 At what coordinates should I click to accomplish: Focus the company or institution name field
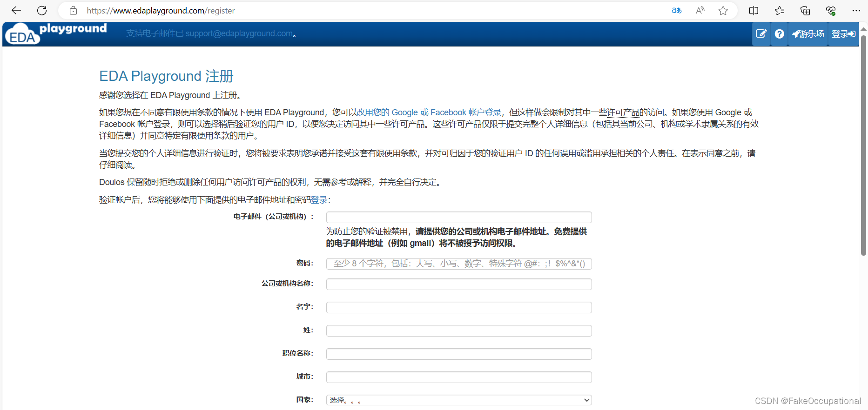pyautogui.click(x=459, y=284)
